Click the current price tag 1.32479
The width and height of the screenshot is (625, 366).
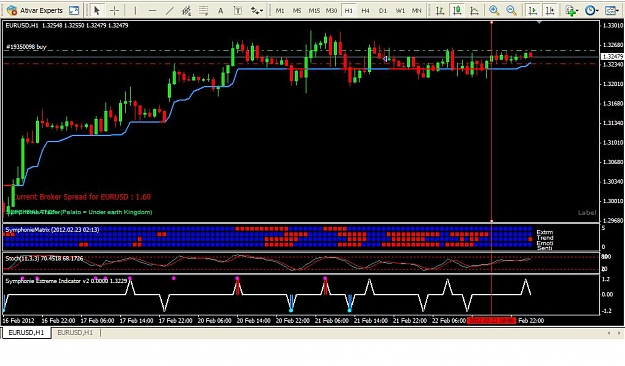click(x=612, y=57)
